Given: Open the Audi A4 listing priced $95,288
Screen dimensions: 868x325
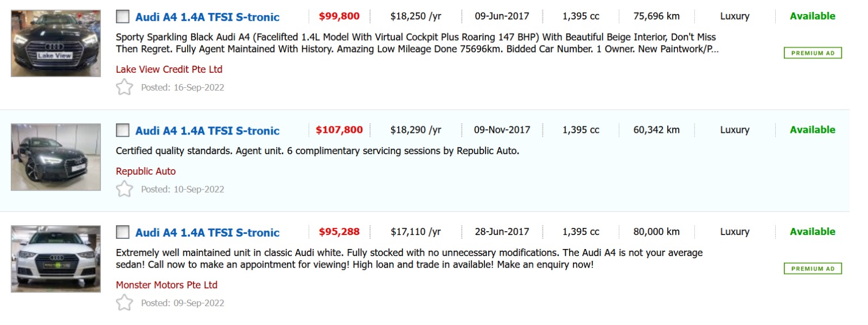Looking at the screenshot, I should point(207,233).
